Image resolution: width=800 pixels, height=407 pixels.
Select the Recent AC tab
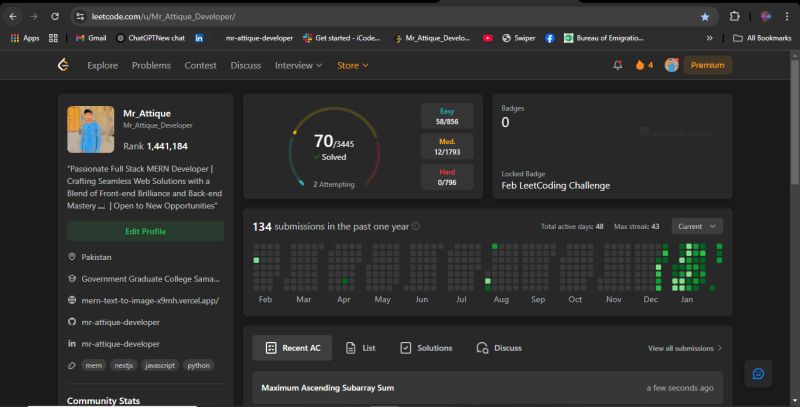point(292,348)
